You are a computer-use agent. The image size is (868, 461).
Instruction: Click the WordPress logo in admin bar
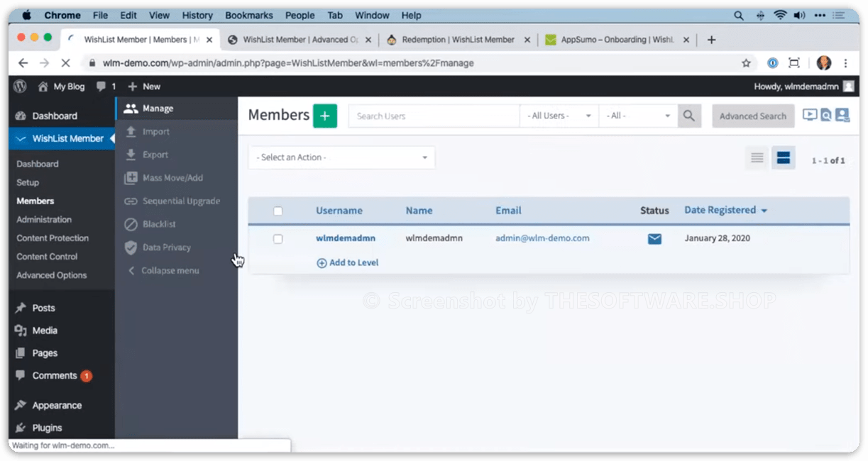(20, 87)
